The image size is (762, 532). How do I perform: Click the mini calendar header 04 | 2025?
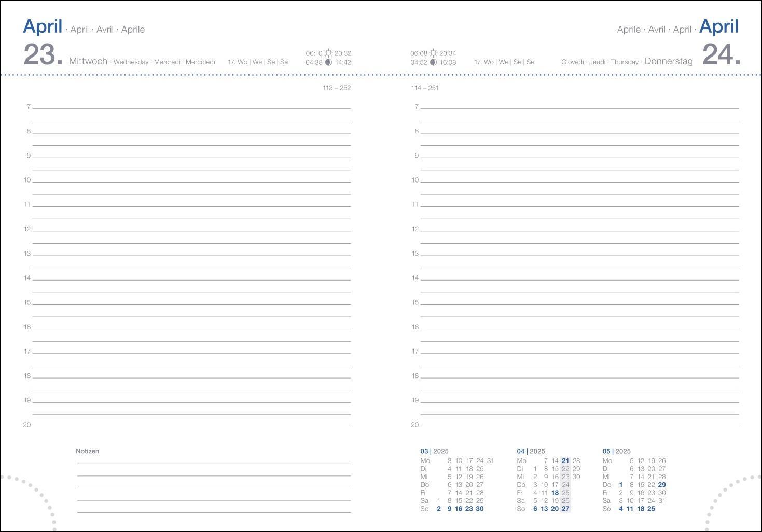point(531,451)
